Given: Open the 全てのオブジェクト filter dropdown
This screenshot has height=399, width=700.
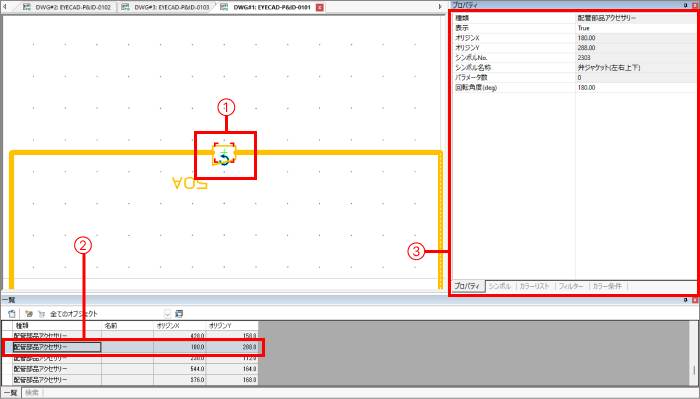Looking at the screenshot, I should pyautogui.click(x=167, y=314).
